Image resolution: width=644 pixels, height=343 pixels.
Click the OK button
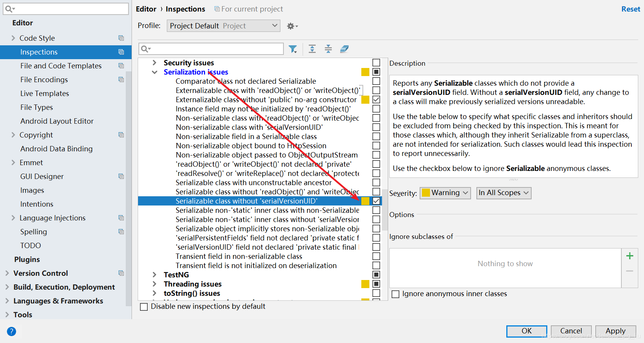coord(527,331)
